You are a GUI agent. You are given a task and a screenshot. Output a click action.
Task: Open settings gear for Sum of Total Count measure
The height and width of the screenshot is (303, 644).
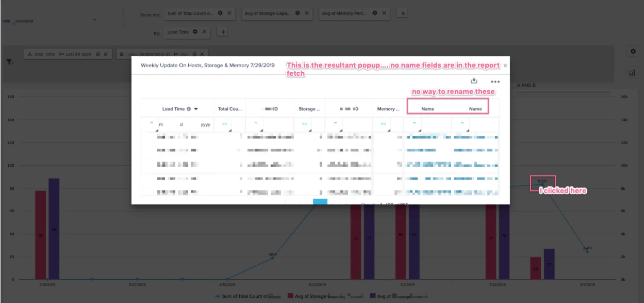click(x=221, y=13)
